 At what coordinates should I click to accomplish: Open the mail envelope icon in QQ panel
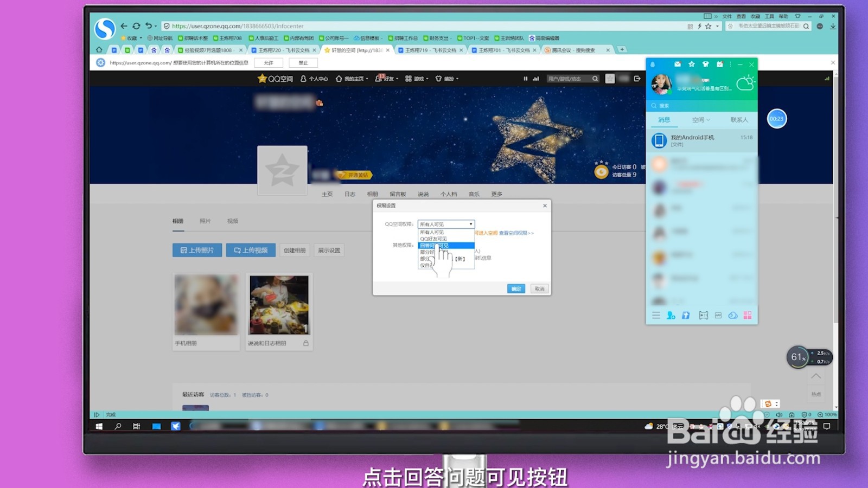[678, 64]
